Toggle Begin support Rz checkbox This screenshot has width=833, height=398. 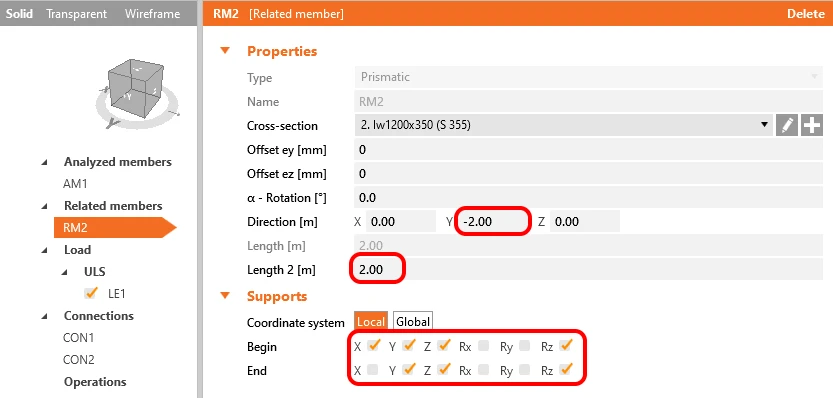coord(565,345)
